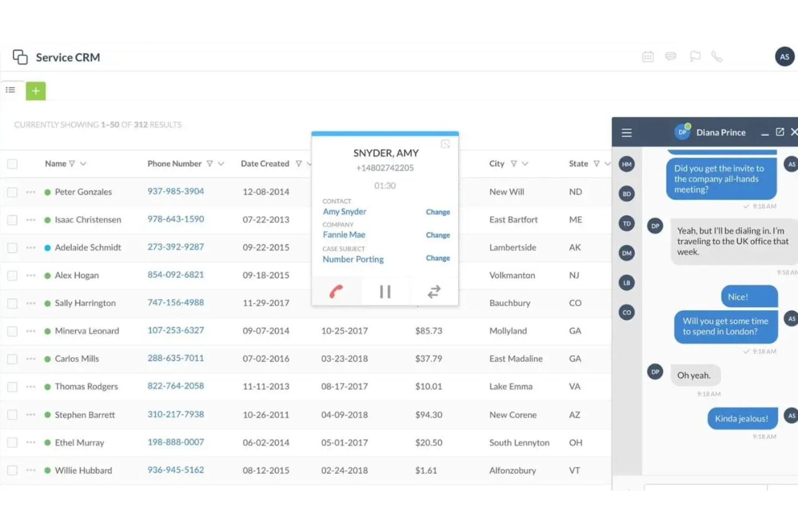Transfer the call using the arrows icon
The image size is (798, 532).
(x=434, y=292)
